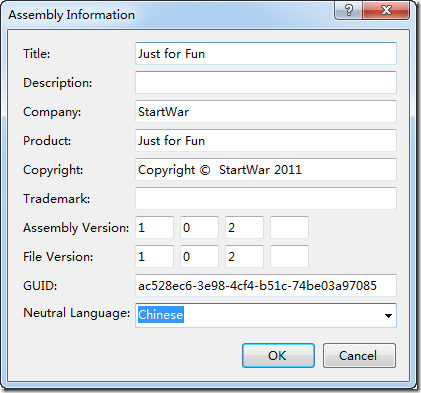Click Assembly Version build box showing 2
Screen dimensions: 421x393
[x=244, y=227]
